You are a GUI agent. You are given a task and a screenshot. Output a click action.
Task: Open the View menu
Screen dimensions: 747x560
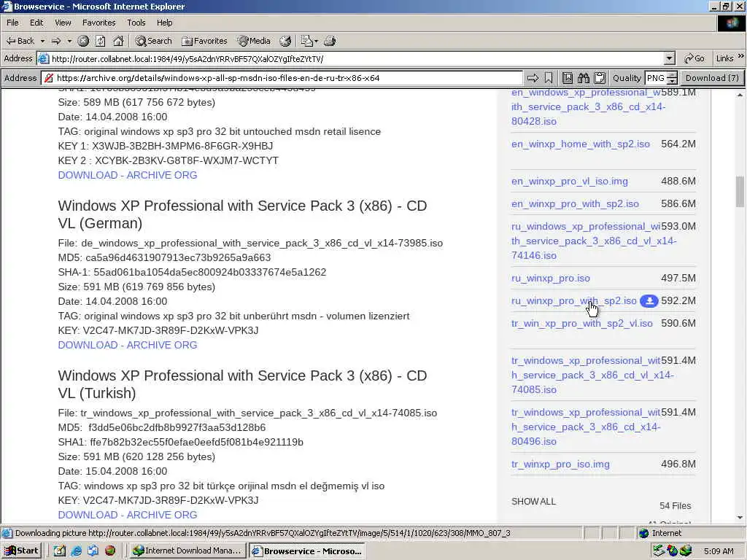(63, 23)
